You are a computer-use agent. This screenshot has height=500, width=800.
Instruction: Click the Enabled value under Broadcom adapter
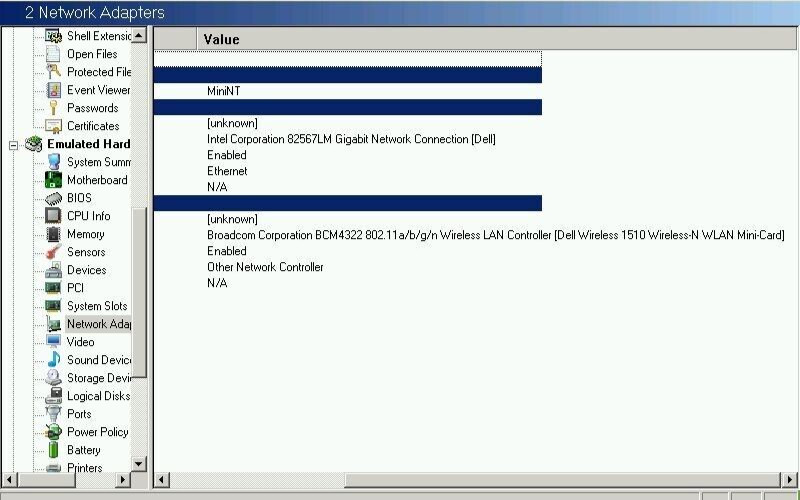point(227,251)
